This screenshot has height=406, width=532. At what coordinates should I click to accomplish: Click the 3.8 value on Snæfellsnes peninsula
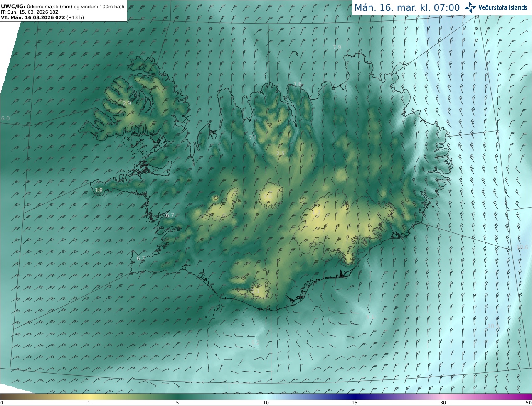click(x=99, y=191)
